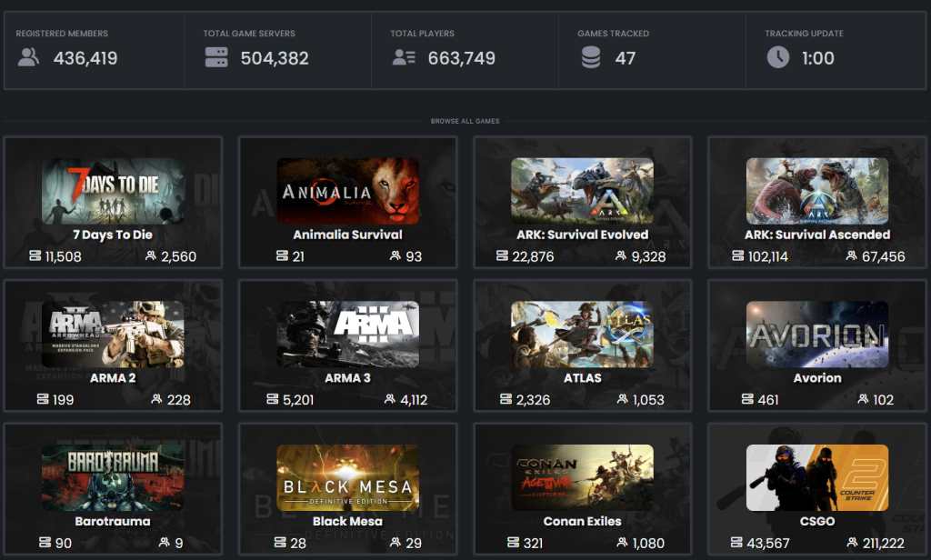Viewport: 931px width, 560px height.
Task: Click the Games Tracked database icon
Action: 591,57
